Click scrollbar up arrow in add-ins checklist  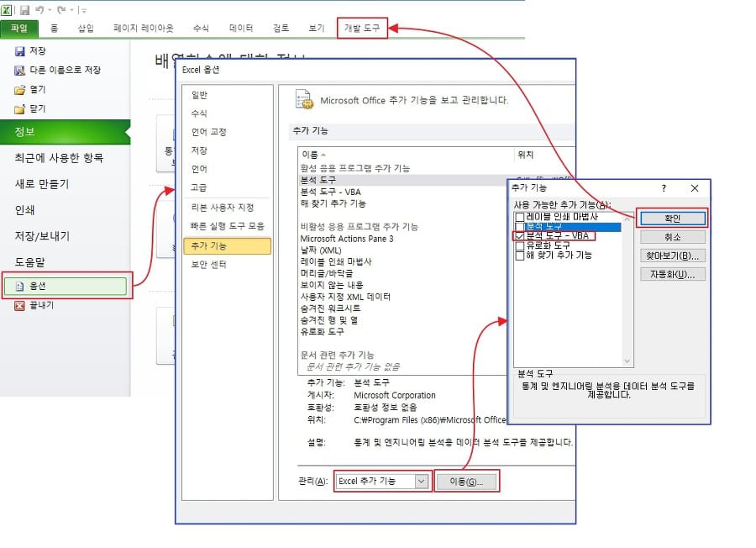coord(627,218)
